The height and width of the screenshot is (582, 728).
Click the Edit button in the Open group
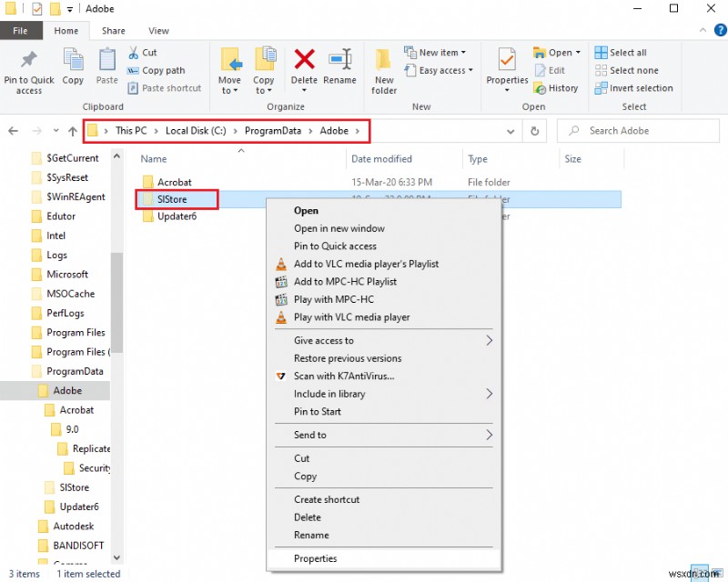[x=554, y=70]
